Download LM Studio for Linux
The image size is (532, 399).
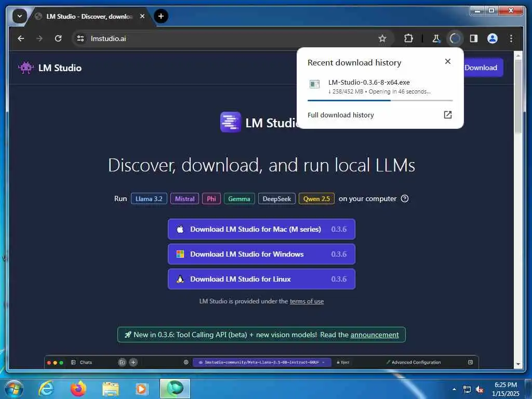(262, 279)
